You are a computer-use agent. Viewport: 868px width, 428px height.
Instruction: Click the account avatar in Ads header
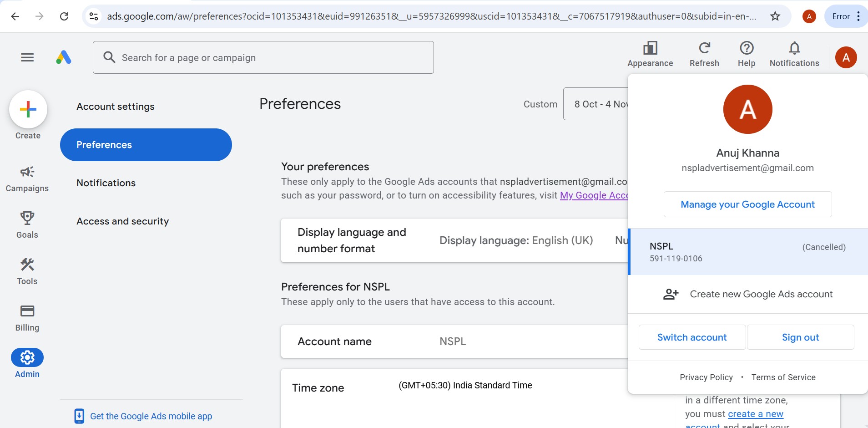tap(846, 57)
